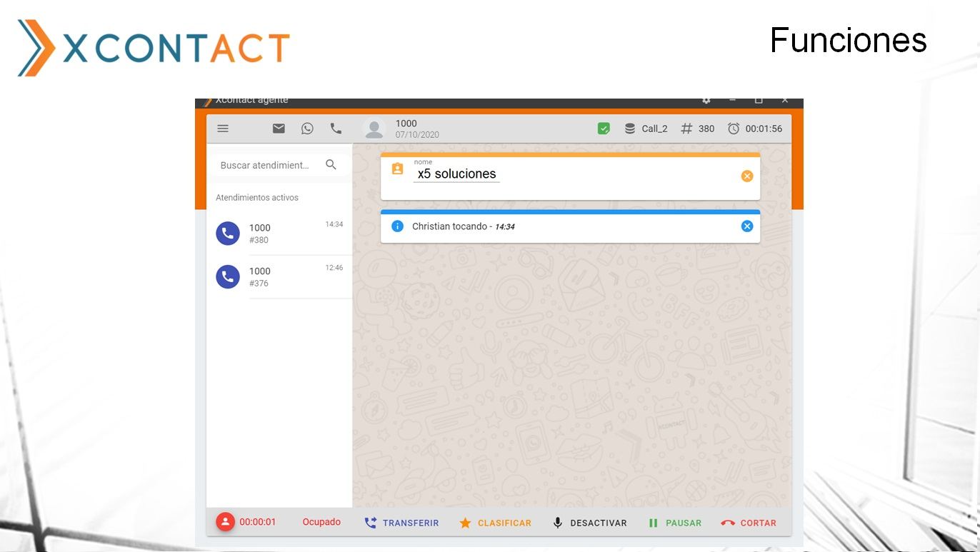Click the CLASIFICAR button

495,523
